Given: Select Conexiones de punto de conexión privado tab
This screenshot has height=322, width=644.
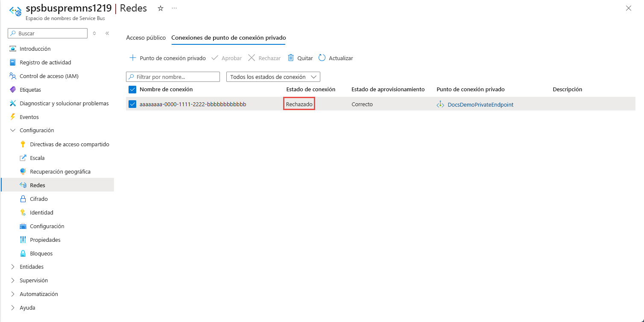Looking at the screenshot, I should 228,38.
